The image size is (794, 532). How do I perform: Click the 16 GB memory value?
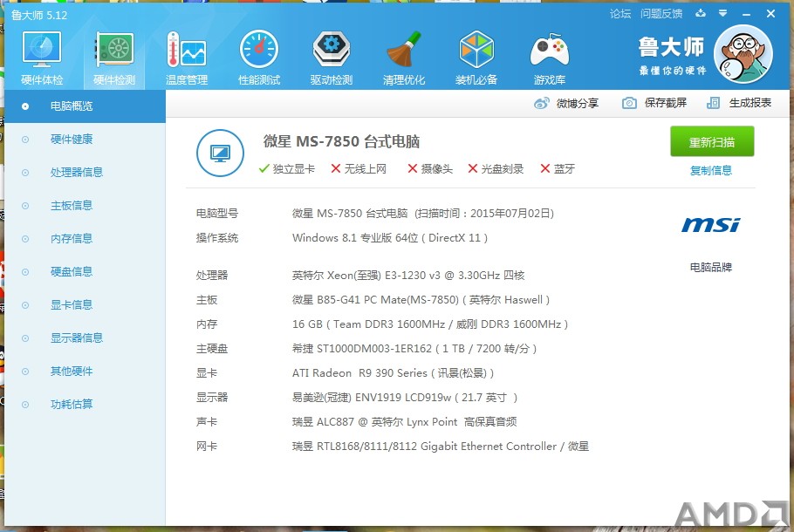click(x=430, y=324)
